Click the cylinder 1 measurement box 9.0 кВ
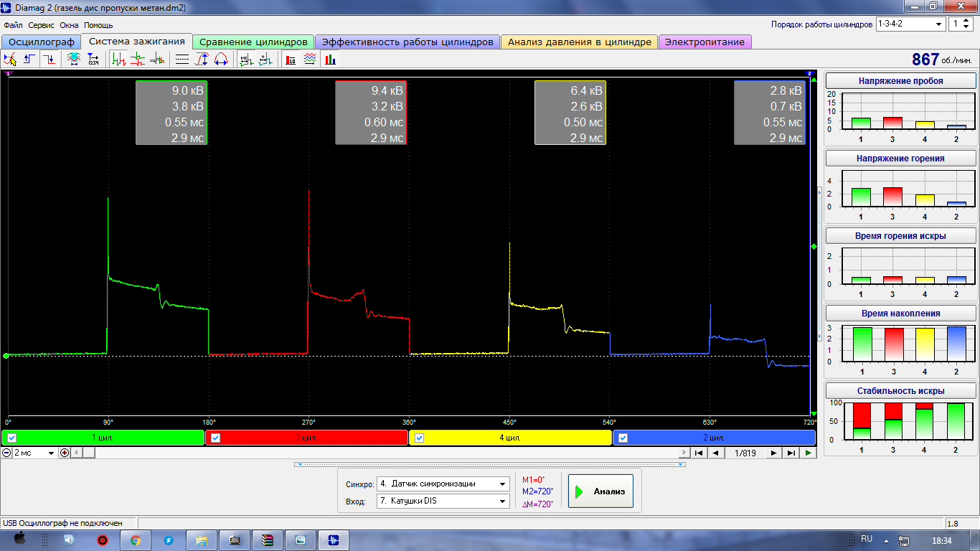Image resolution: width=980 pixels, height=551 pixels. tap(171, 113)
